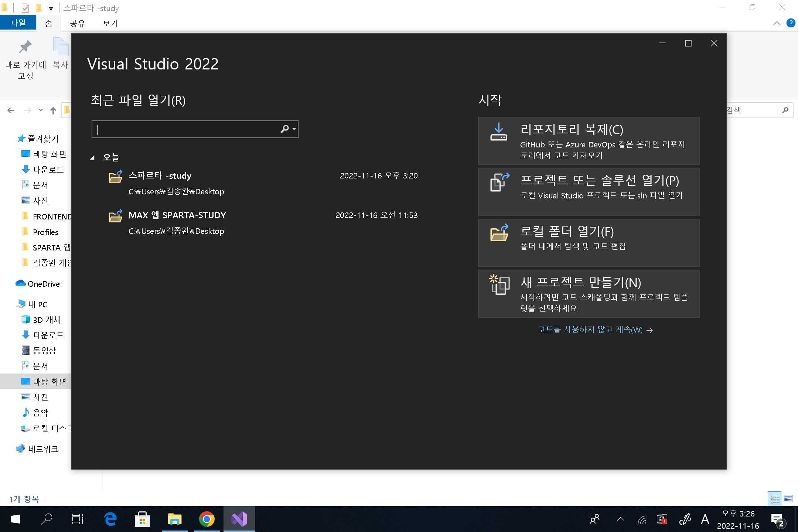This screenshot has width=798, height=532.
Task: Select 3D 개체 in Explorer sidebar
Action: 47,320
